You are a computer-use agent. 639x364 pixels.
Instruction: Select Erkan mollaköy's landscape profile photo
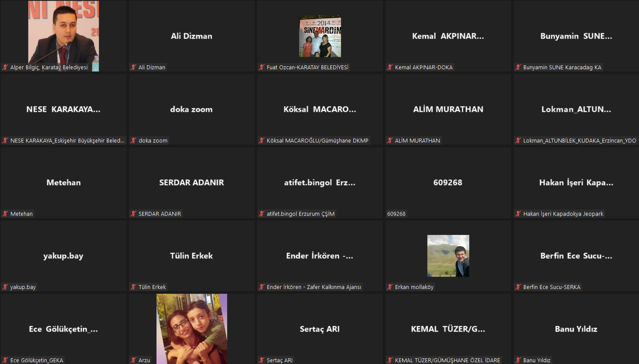click(448, 256)
